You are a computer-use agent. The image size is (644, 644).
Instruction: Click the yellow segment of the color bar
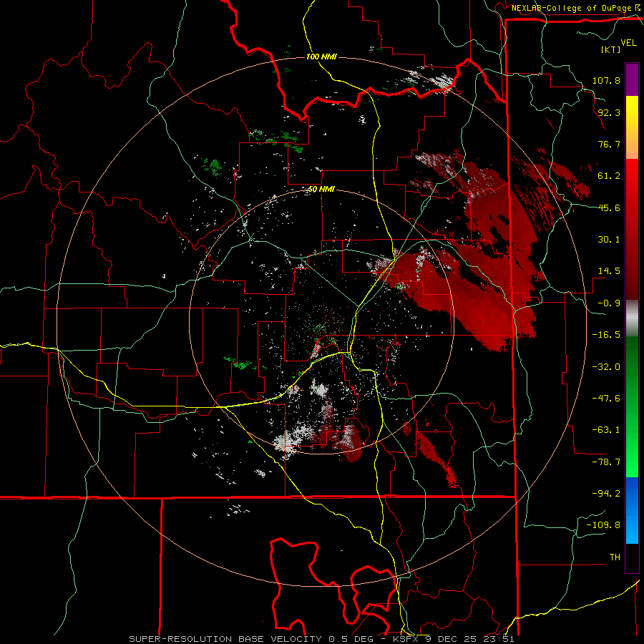tap(632, 127)
